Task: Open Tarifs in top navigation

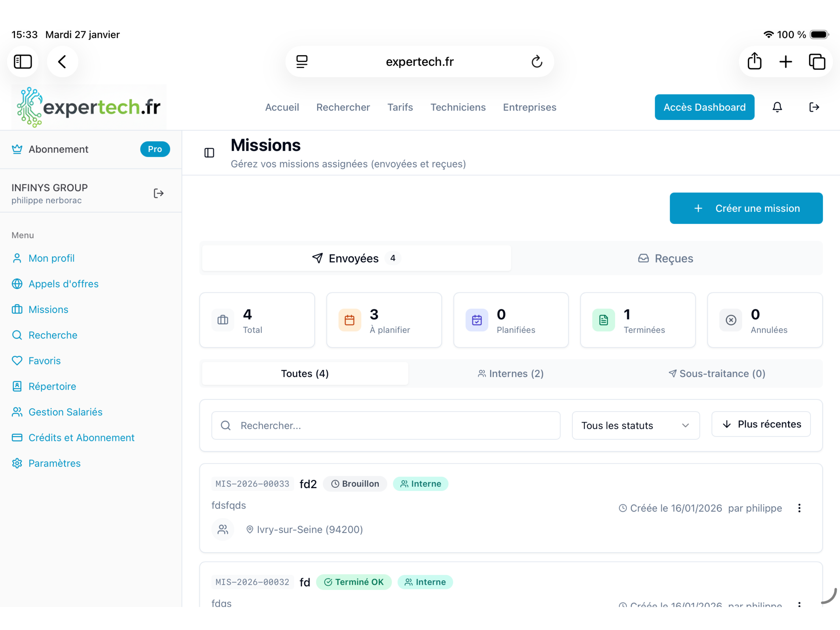Action: click(400, 107)
